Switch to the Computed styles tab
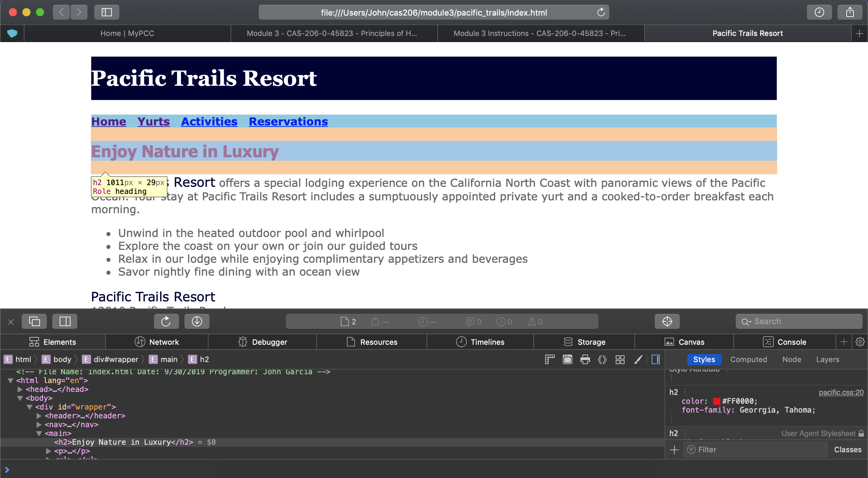The image size is (868, 478). point(748,359)
